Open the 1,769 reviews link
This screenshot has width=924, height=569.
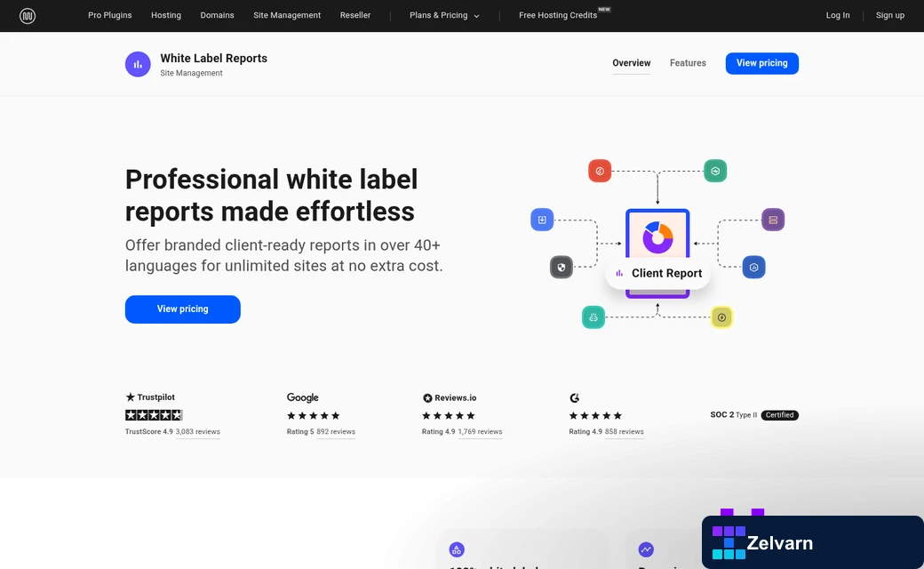click(x=480, y=431)
